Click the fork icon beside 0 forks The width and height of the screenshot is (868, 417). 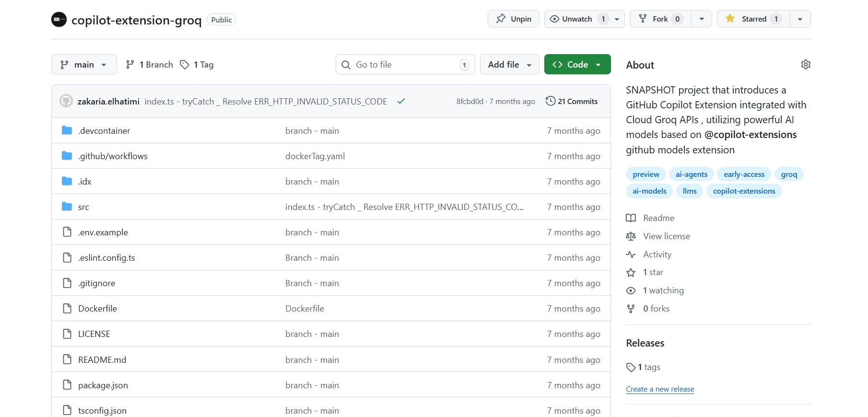pos(631,309)
